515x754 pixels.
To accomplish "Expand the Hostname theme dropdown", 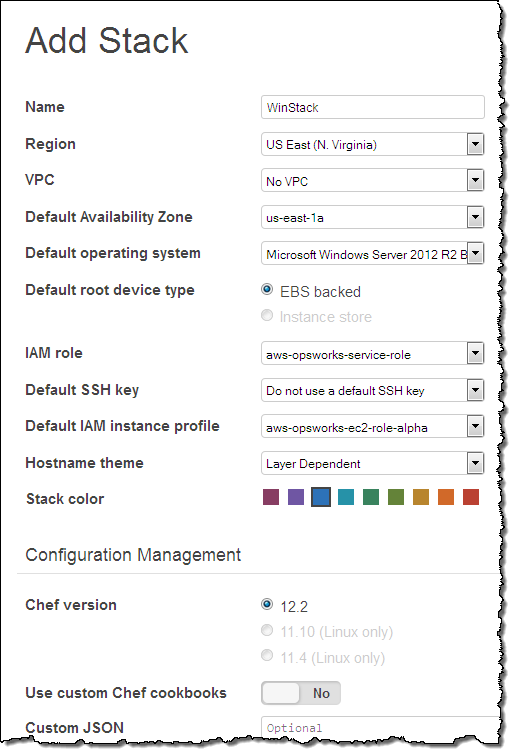I will [372, 464].
